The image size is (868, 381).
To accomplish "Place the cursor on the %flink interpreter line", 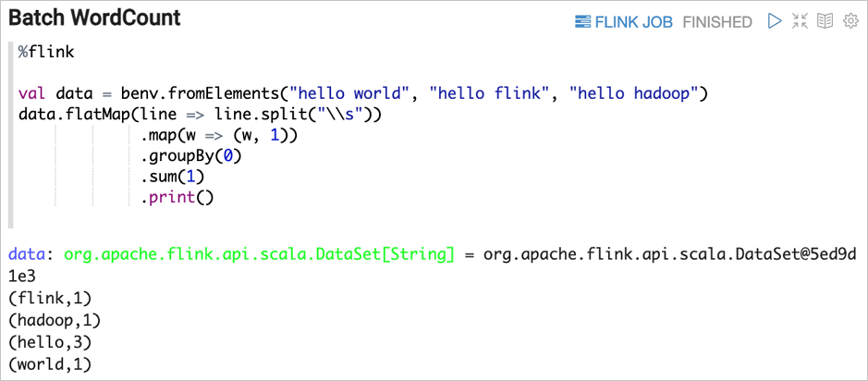I will pyautogui.click(x=46, y=52).
